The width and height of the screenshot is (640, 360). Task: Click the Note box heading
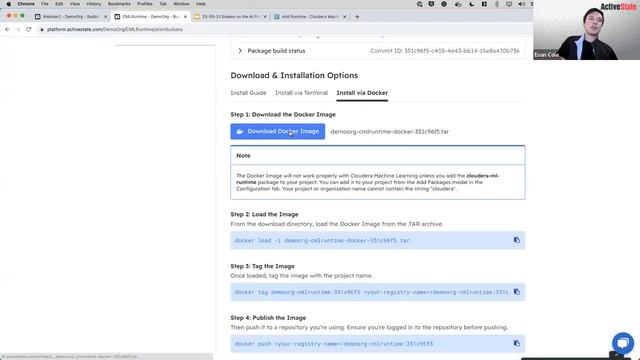pos(243,156)
